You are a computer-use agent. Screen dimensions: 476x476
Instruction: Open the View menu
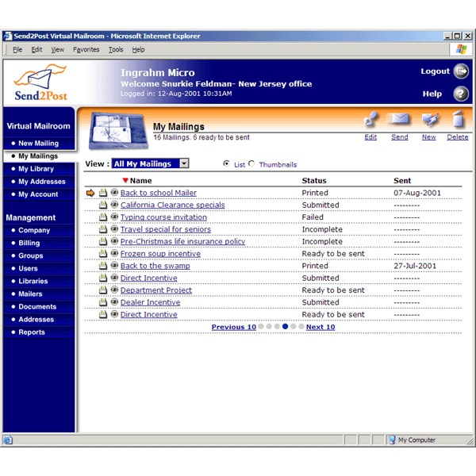coord(57,49)
